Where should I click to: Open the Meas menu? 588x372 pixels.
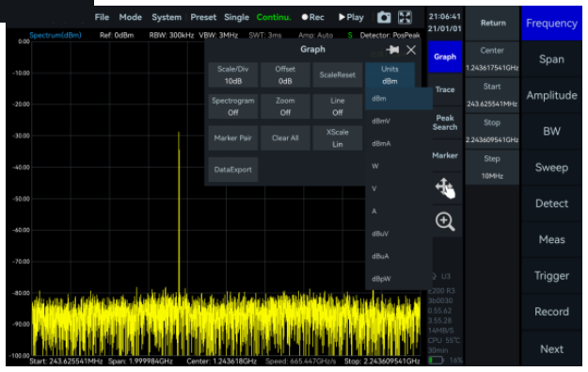tap(551, 239)
